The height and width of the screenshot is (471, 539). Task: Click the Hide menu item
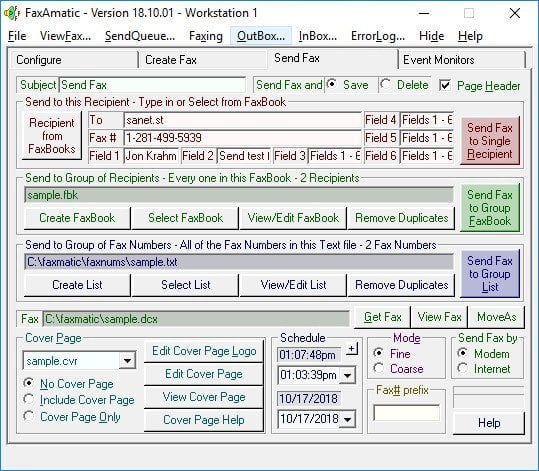431,36
